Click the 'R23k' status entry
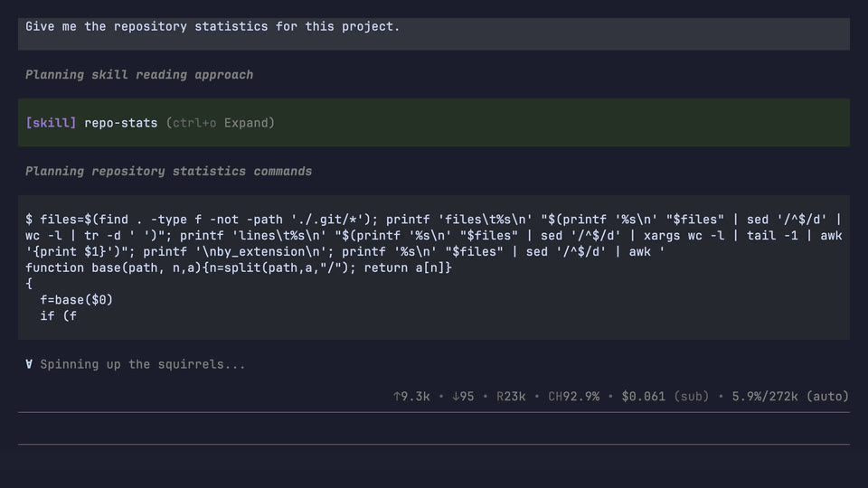868x488 pixels. pyautogui.click(x=511, y=396)
